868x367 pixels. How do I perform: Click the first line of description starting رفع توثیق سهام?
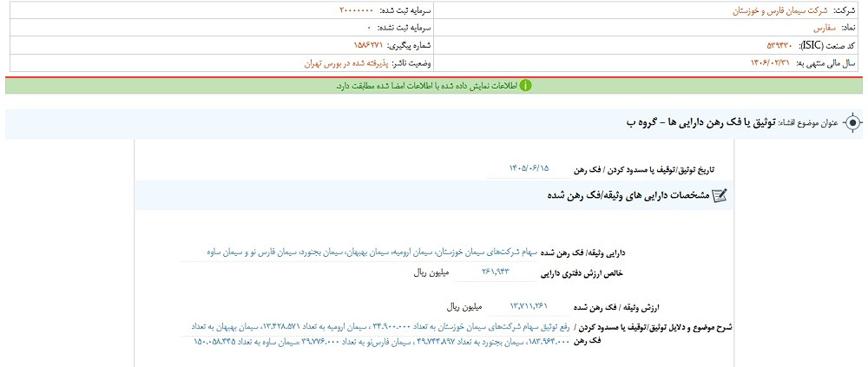(379, 327)
